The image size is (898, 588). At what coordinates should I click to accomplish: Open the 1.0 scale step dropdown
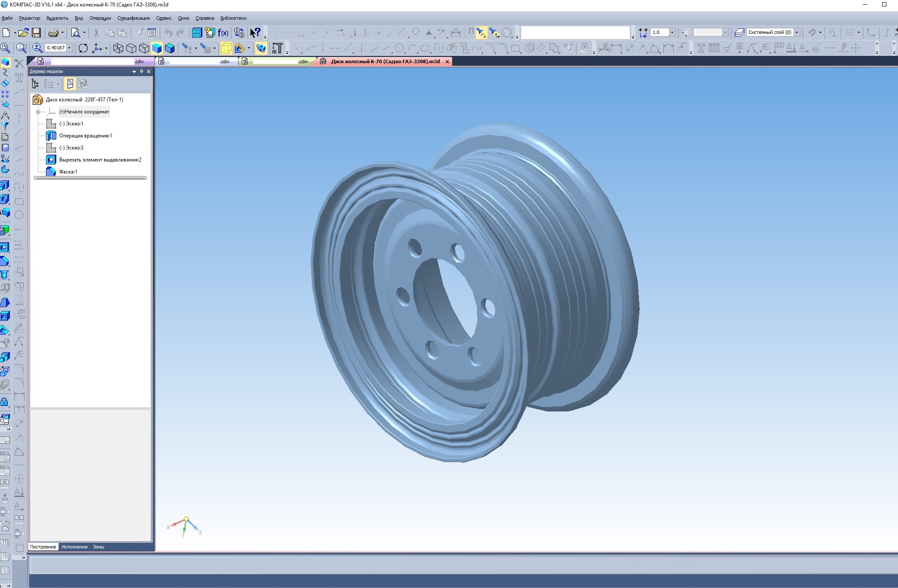tap(672, 32)
